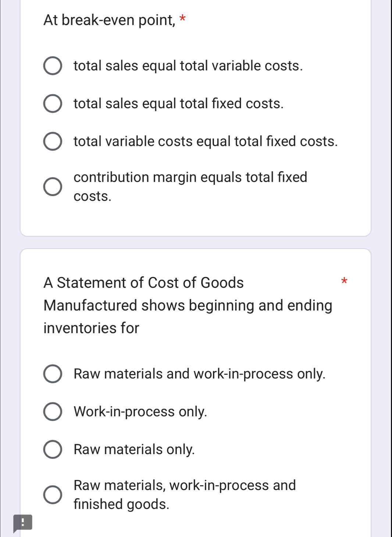Pick radio circle for 'contribution margin equals total fixed costs'

tap(53, 187)
